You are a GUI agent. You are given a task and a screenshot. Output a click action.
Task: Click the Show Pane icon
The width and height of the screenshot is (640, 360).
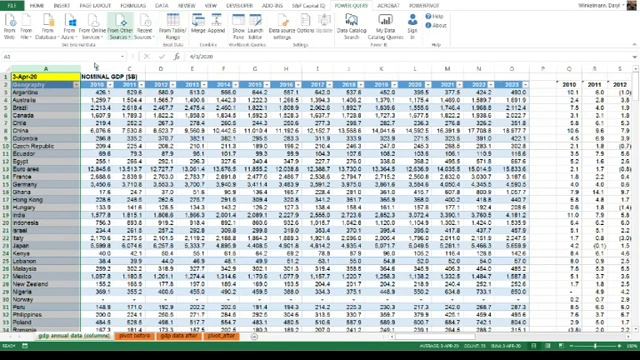pos(238,27)
